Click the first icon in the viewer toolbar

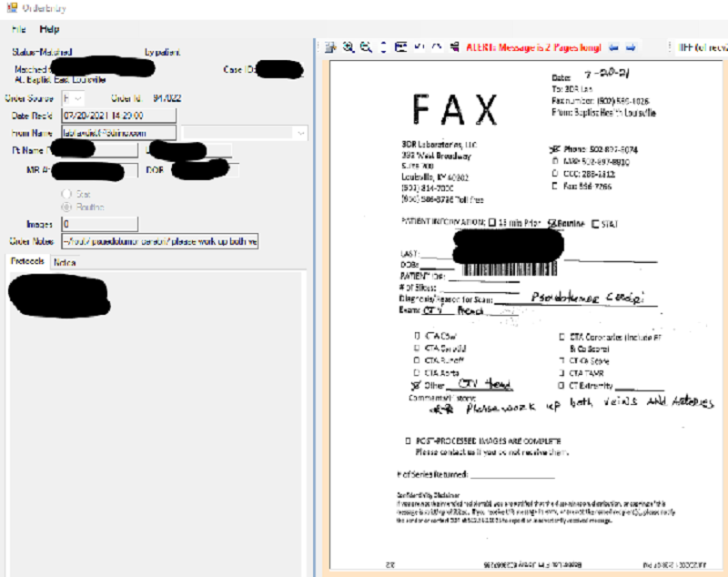tap(330, 46)
